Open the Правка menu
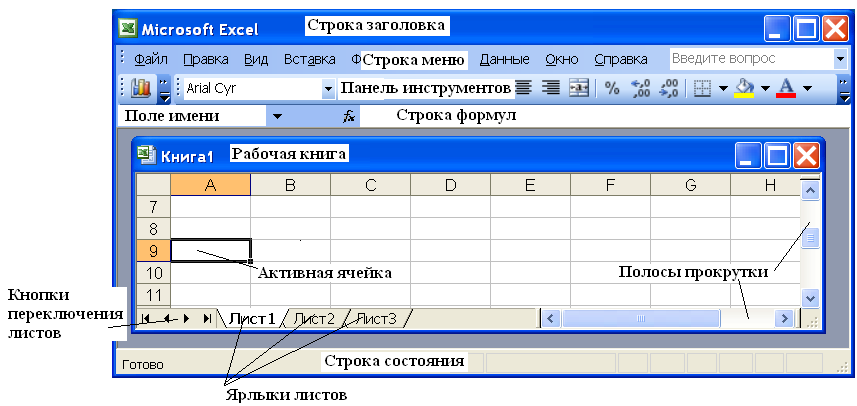This screenshot has width=857, height=406. (x=206, y=60)
